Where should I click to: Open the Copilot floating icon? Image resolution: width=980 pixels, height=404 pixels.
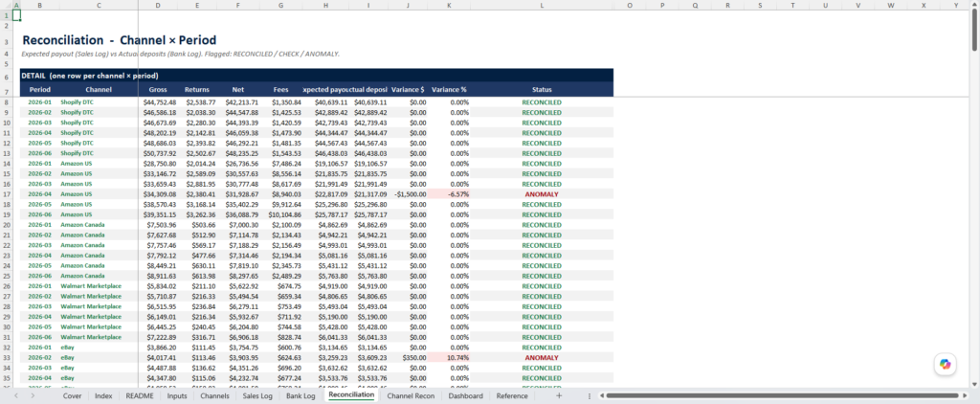[945, 364]
